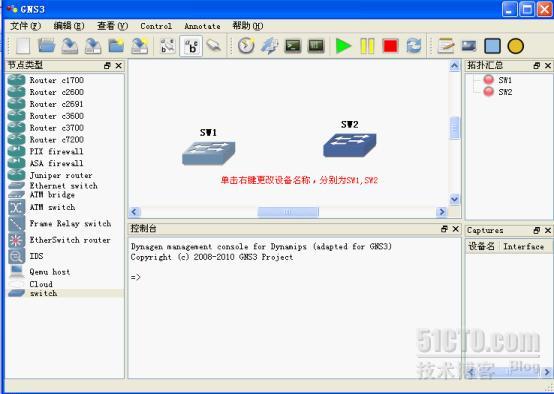Undock the 控制台 console panel
The height and width of the screenshot is (394, 554).
(444, 229)
